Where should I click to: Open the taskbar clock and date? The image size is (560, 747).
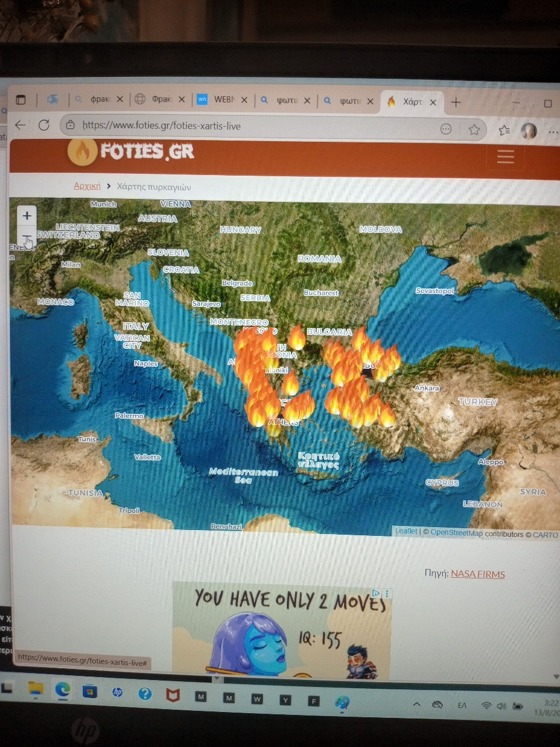[548, 708]
